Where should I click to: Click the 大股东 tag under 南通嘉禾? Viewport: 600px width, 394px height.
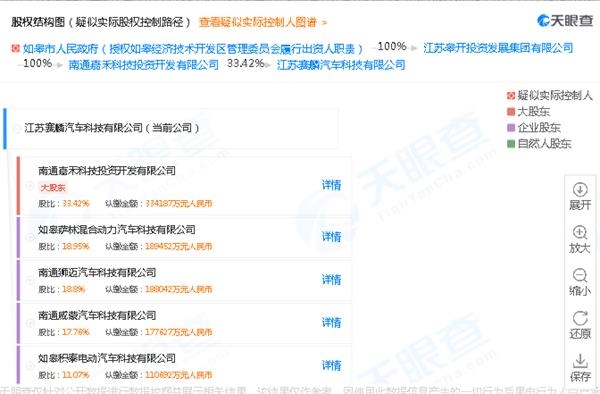click(53, 187)
